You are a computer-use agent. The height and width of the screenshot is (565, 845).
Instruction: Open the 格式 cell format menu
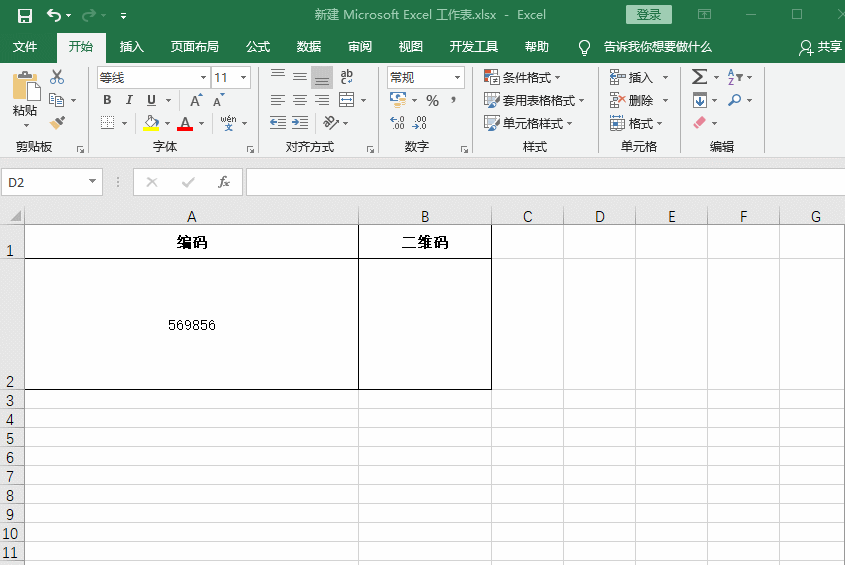click(x=636, y=123)
